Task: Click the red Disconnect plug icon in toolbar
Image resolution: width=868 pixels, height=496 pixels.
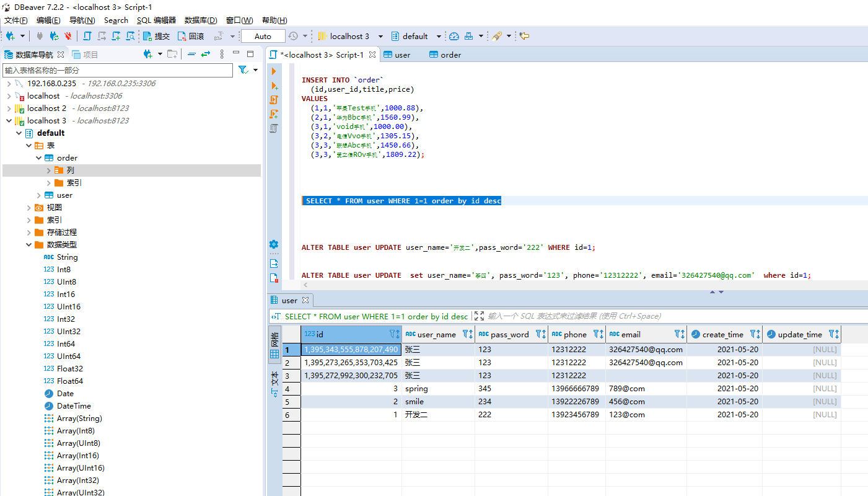Action: tap(68, 37)
